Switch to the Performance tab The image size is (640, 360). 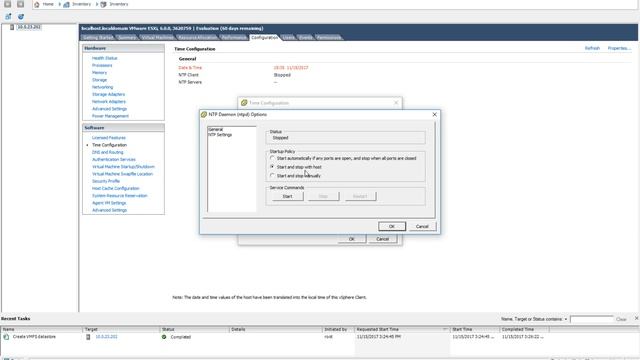pos(234,38)
